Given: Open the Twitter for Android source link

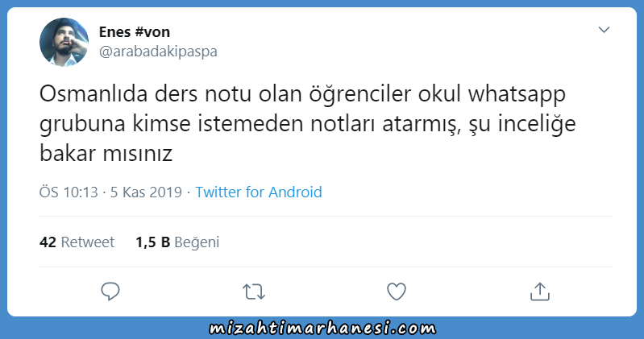Looking at the screenshot, I should pyautogui.click(x=259, y=192).
